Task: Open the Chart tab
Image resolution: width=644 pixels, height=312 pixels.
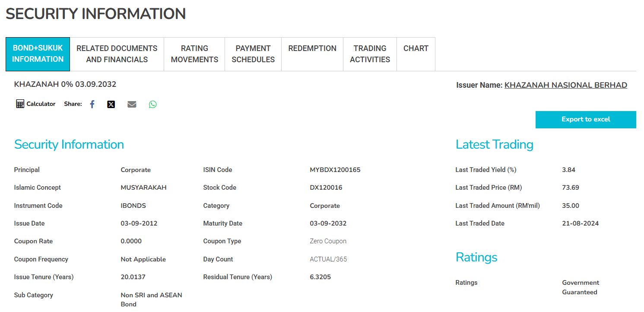Action: 416,54
